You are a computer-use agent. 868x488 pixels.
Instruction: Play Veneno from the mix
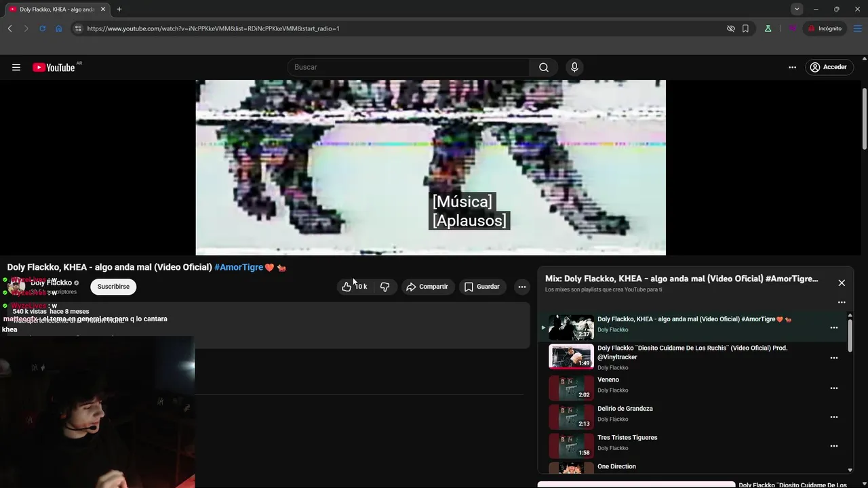(x=608, y=380)
